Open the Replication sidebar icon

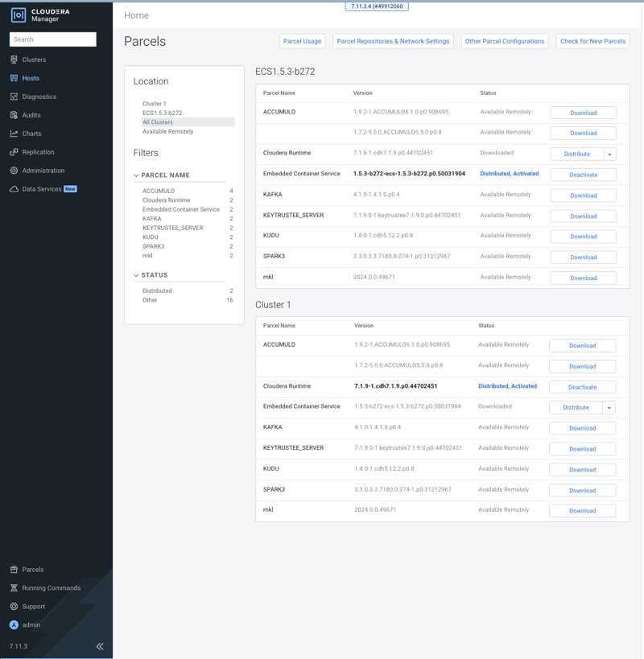[14, 152]
